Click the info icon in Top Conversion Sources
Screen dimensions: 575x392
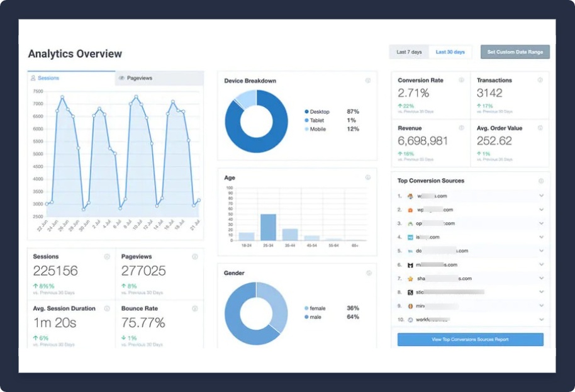click(x=541, y=181)
